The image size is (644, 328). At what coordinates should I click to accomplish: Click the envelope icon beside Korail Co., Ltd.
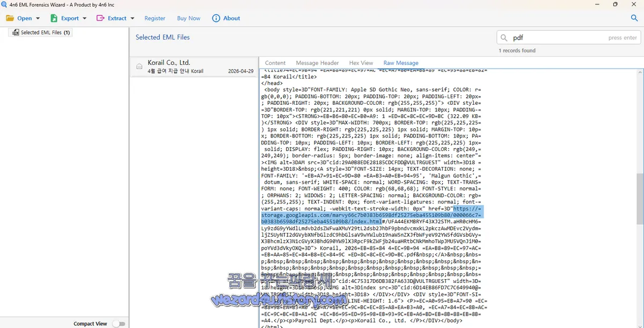(x=140, y=67)
